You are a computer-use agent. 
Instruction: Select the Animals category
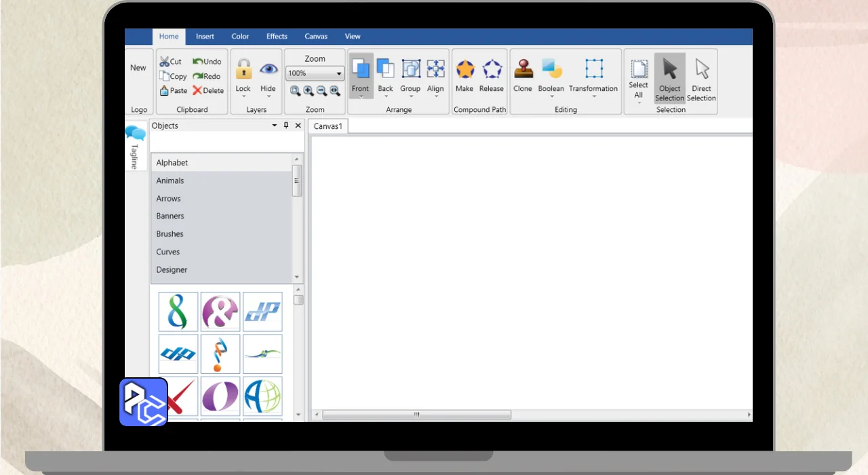click(170, 180)
